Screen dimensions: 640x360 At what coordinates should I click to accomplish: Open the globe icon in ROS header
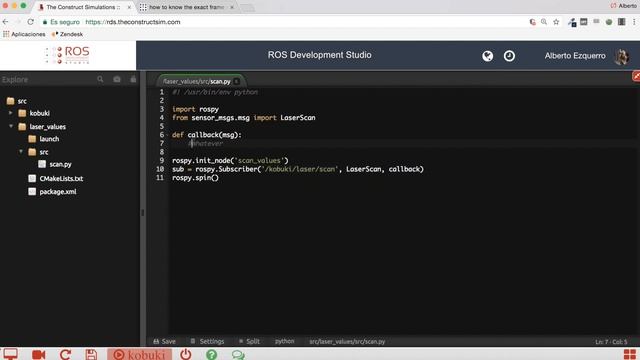click(487, 56)
